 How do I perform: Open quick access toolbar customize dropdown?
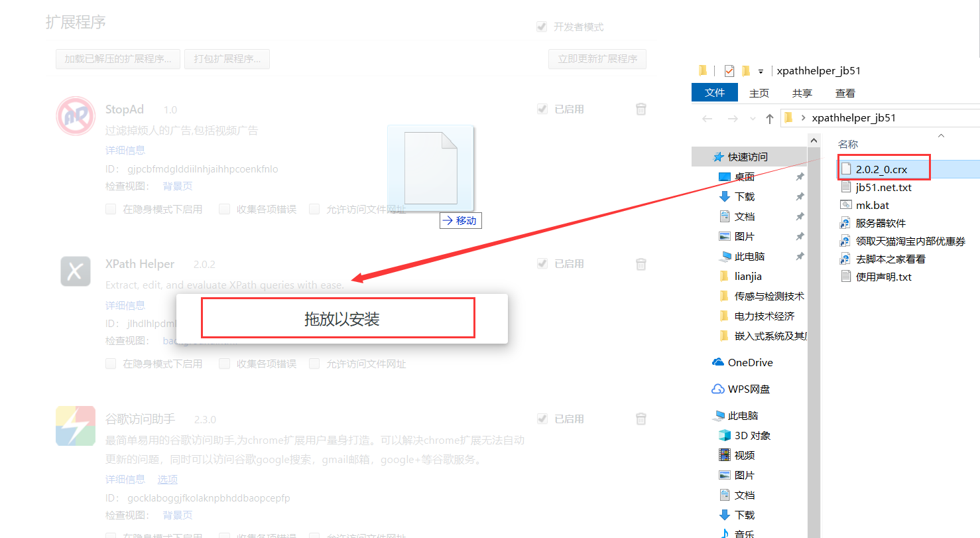click(761, 71)
